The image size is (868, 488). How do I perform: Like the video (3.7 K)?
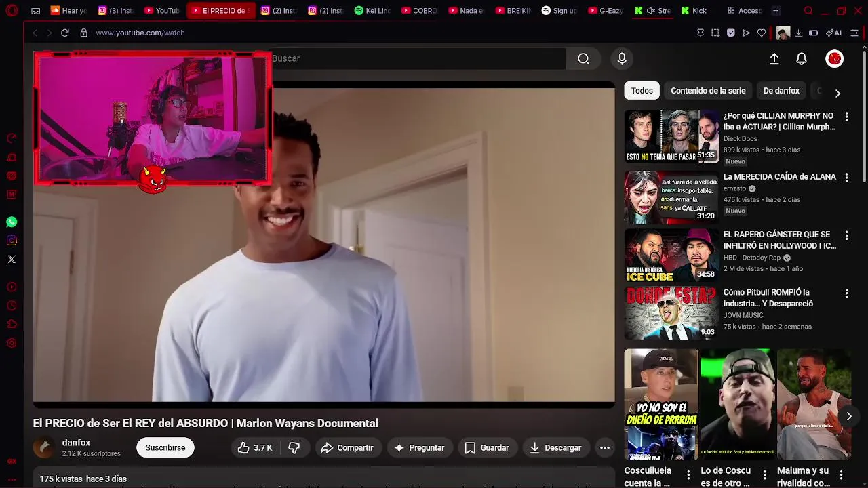[255, 447]
